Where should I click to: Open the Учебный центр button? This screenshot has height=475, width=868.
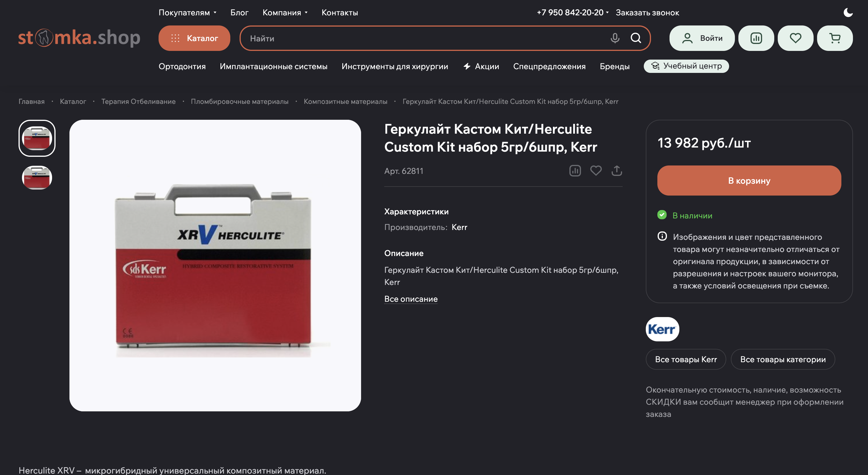tap(686, 66)
